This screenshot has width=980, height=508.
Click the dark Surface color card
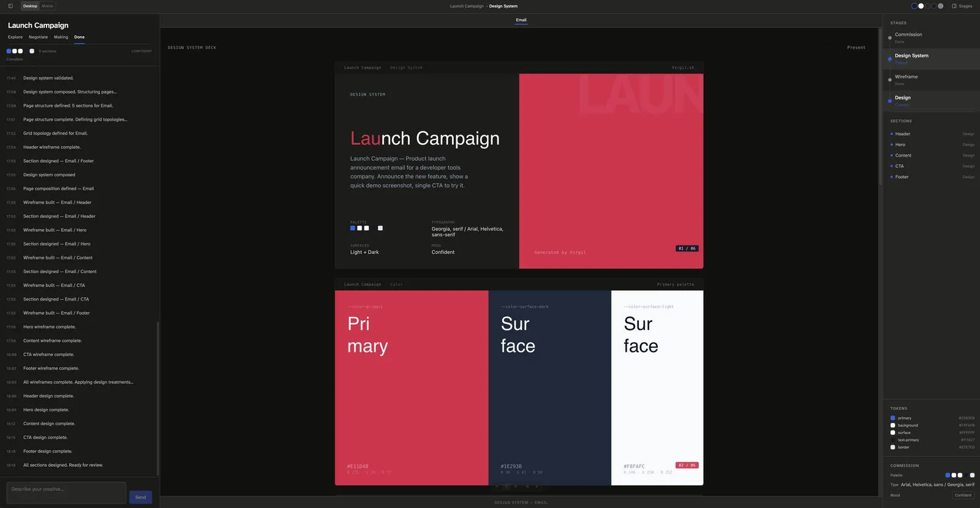click(x=550, y=388)
